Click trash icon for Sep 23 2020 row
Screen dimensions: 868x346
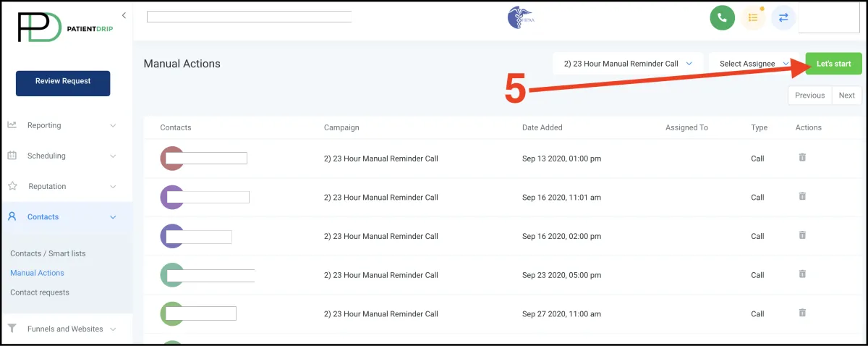(x=802, y=274)
